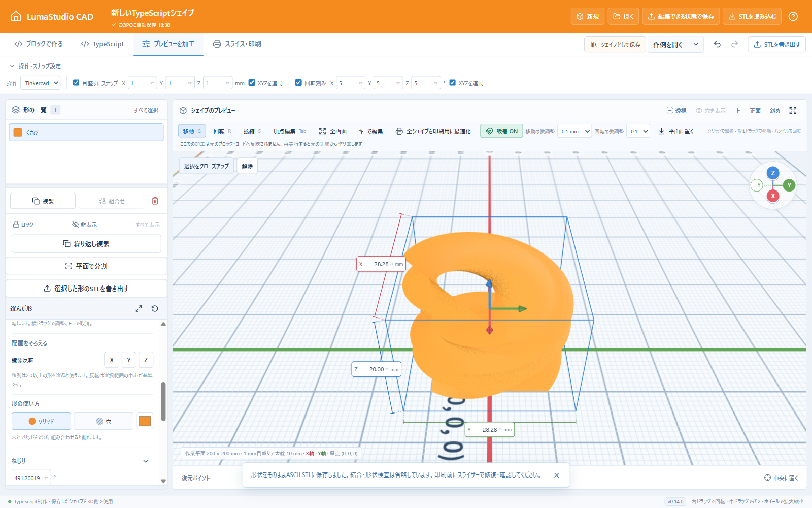
Task: Select ソリッド shape mode
Action: coord(41,421)
